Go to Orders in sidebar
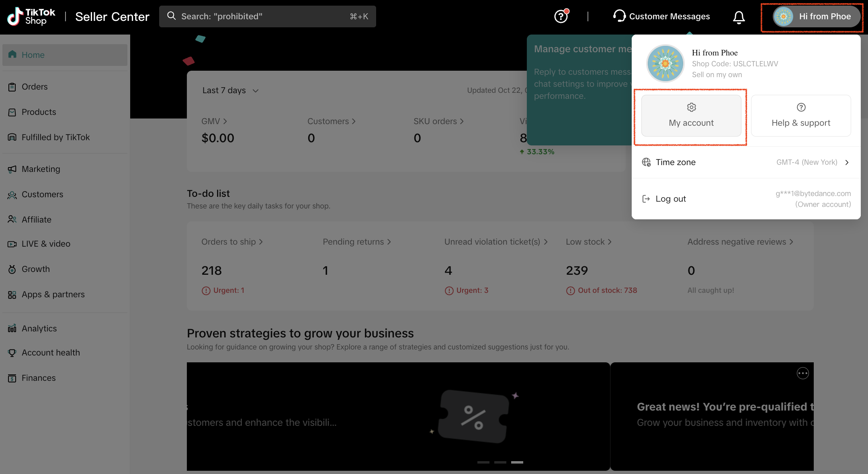Screen dimensions: 868x474 [35, 87]
